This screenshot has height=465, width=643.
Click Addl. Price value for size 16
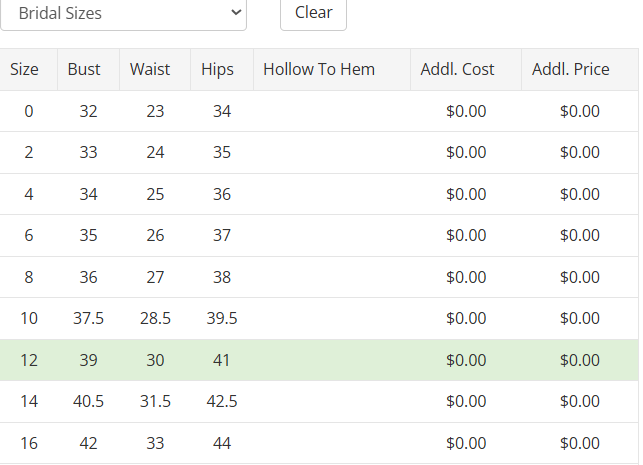(580, 443)
